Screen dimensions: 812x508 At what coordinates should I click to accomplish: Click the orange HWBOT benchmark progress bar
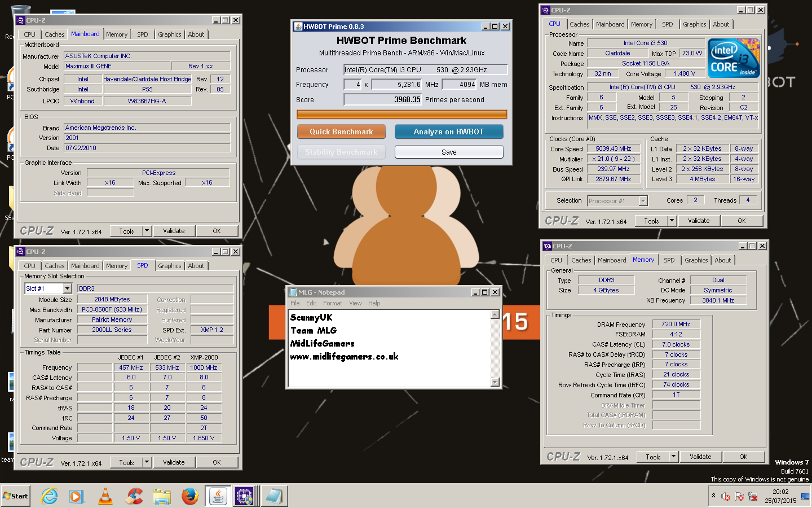click(x=402, y=114)
